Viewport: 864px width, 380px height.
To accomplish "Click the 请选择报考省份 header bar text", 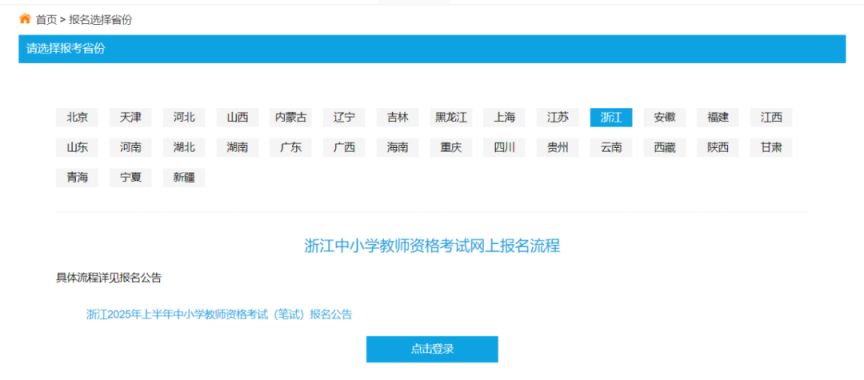I will tap(66, 48).
